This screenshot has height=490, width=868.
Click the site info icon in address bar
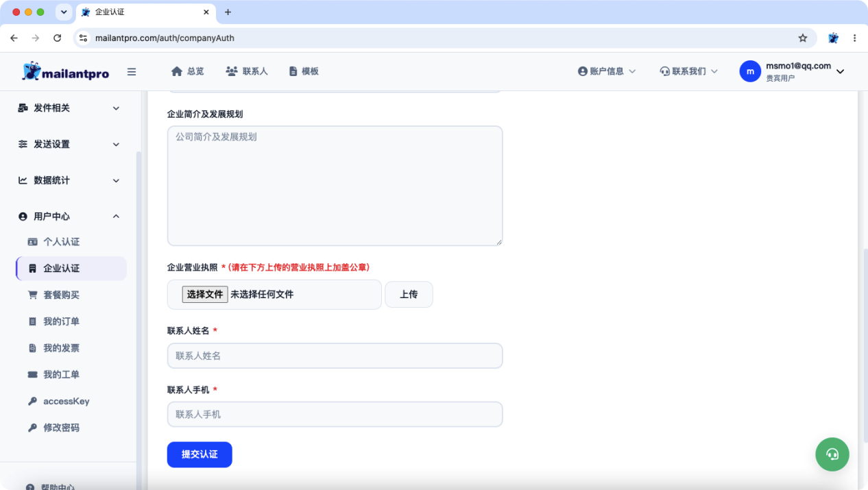[x=84, y=38]
